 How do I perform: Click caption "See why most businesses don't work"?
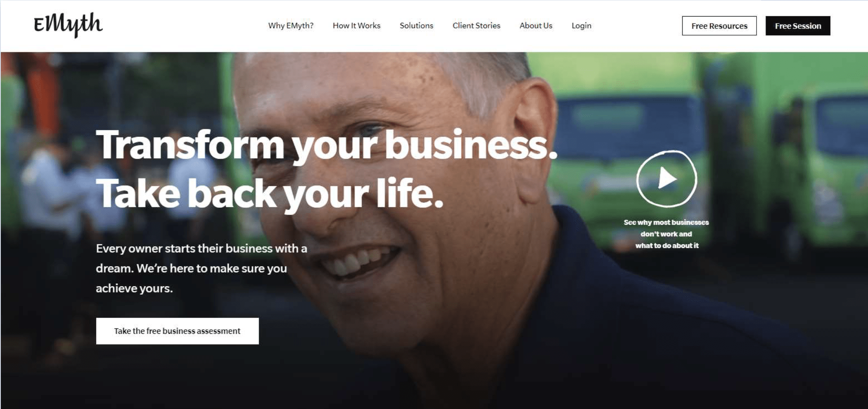(666, 234)
